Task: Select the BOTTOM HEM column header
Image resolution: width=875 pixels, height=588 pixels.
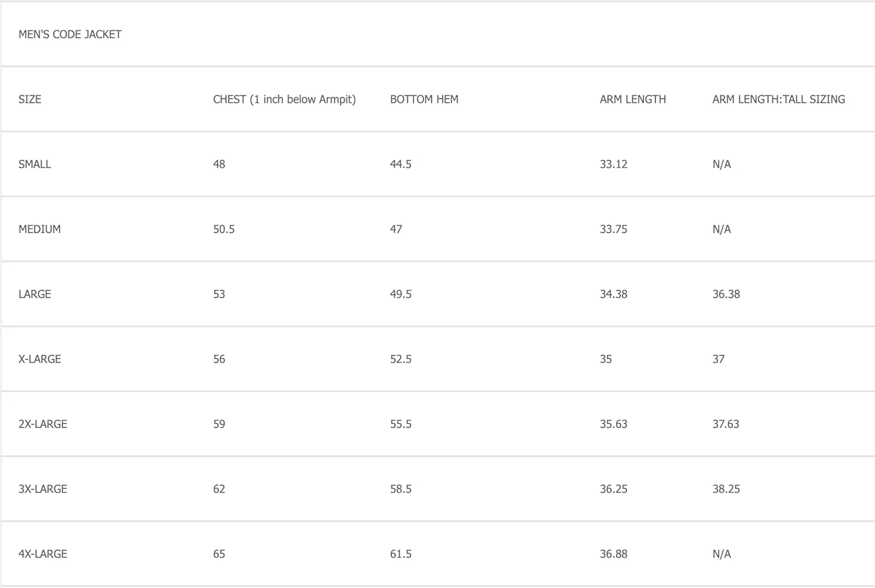Action: click(x=424, y=99)
